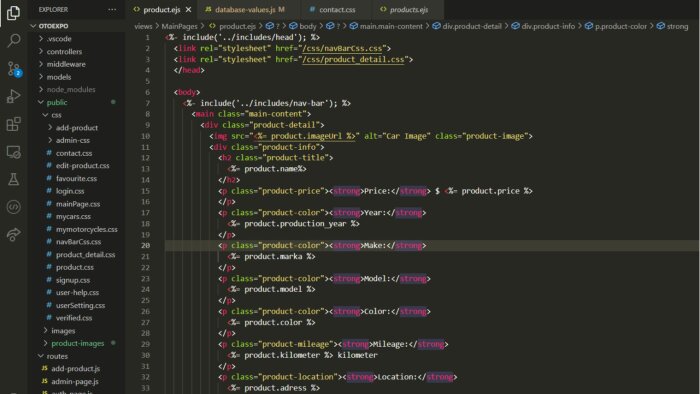Open navBarCss.css file
This screenshot has height=394, width=700.
tap(78, 242)
